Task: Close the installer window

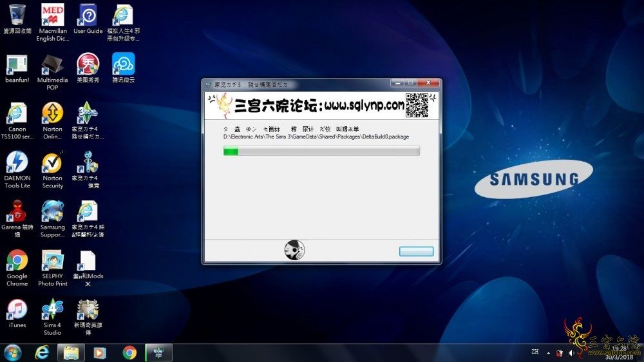Action: (428, 82)
